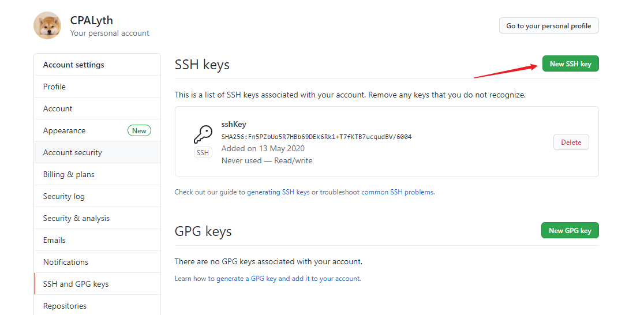Open the generating SSH keys guide

(x=278, y=192)
